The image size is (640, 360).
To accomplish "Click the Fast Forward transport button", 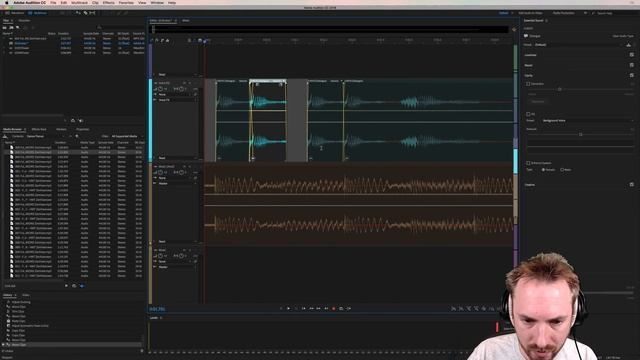I will click(x=318, y=309).
